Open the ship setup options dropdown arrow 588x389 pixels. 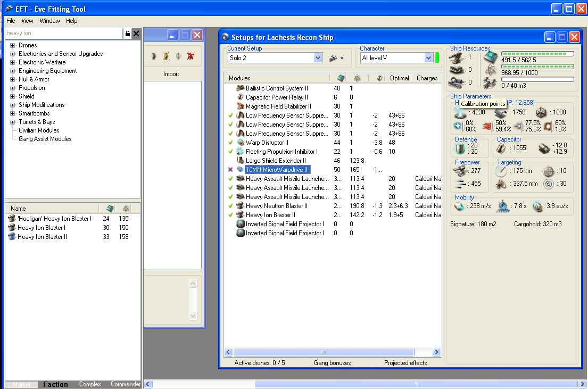point(342,58)
